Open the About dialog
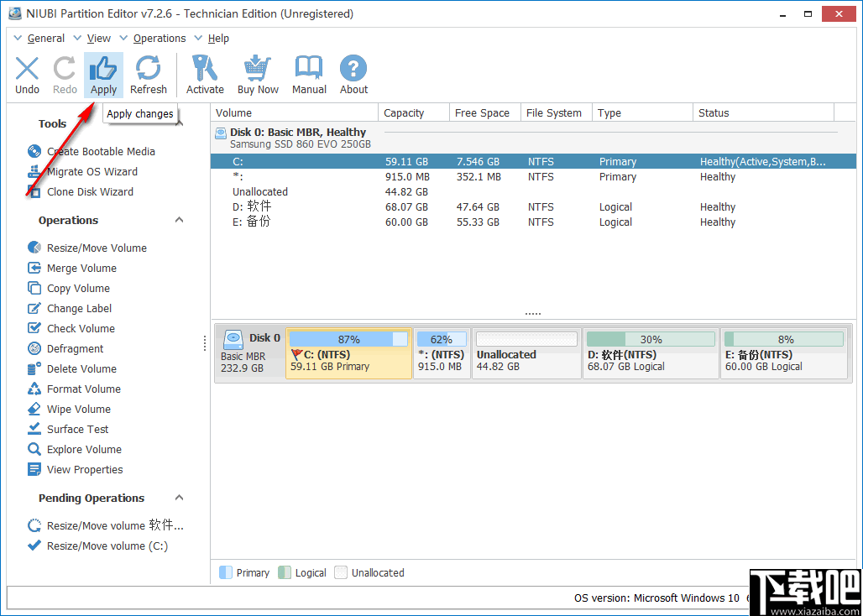Viewport: 863px width, 616px height. (353, 74)
